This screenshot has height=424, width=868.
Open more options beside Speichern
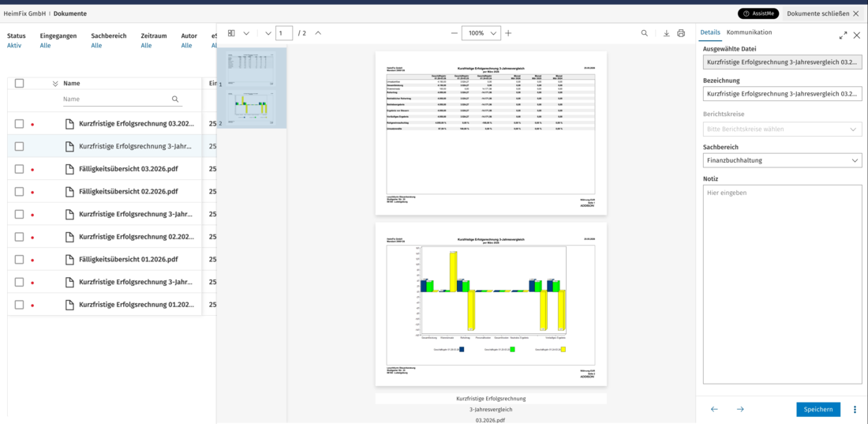(x=855, y=410)
